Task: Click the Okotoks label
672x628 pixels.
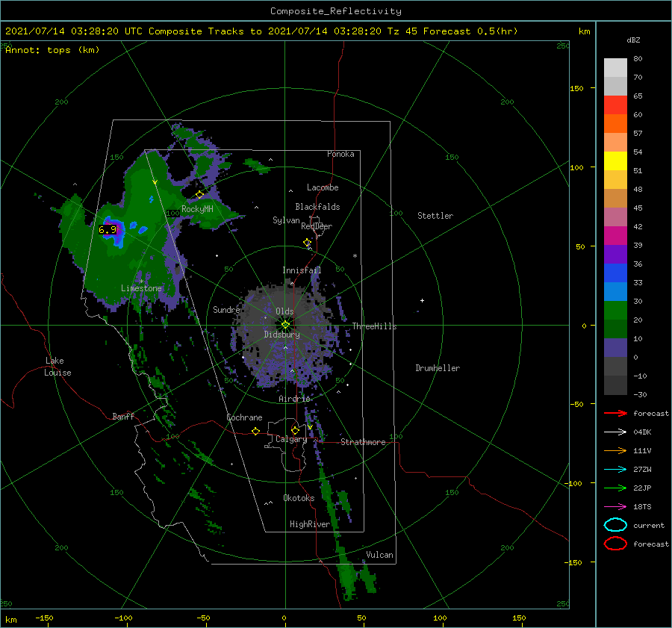Action: tap(299, 497)
